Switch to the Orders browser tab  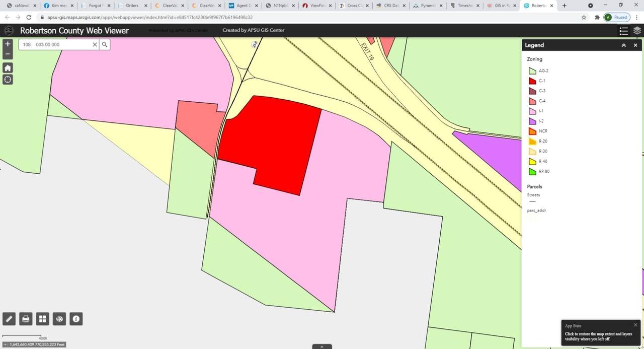(x=131, y=6)
